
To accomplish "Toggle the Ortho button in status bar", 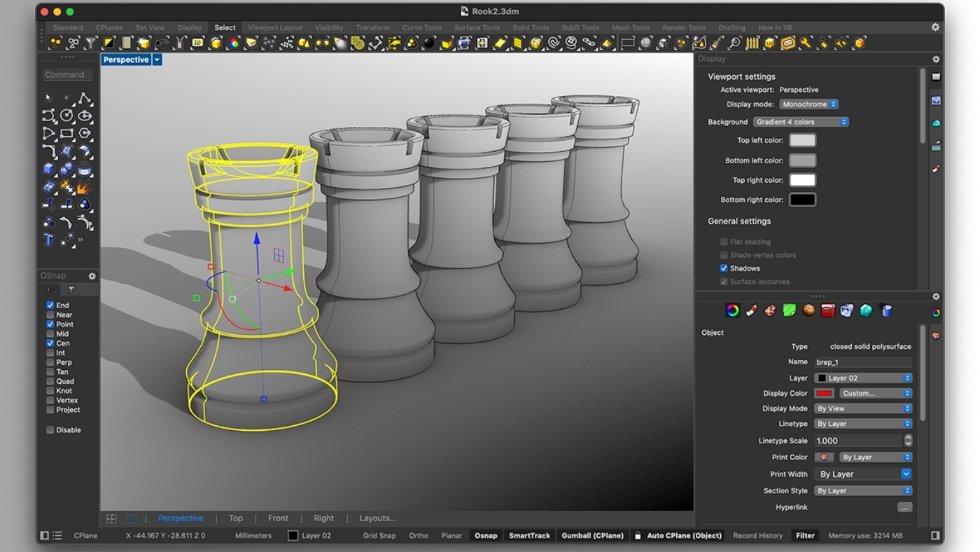I will click(x=419, y=536).
